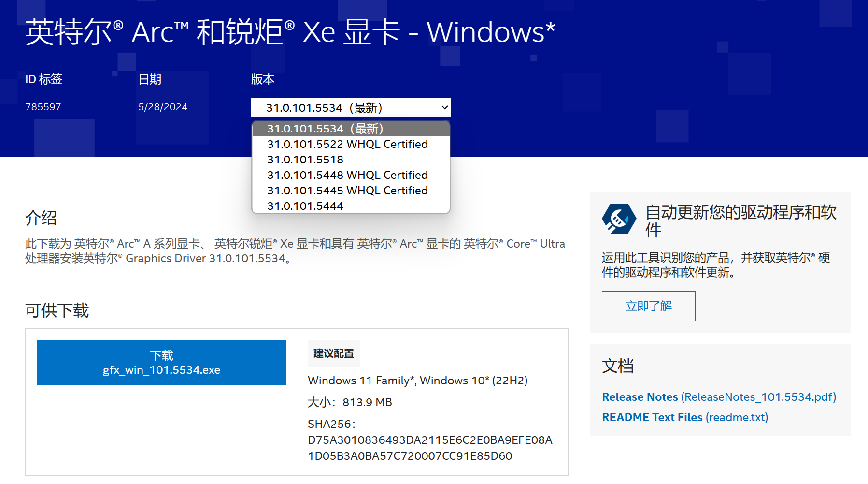Open the Release Notes PDF link
Viewport: 868px width, 484px height.
(x=719, y=397)
